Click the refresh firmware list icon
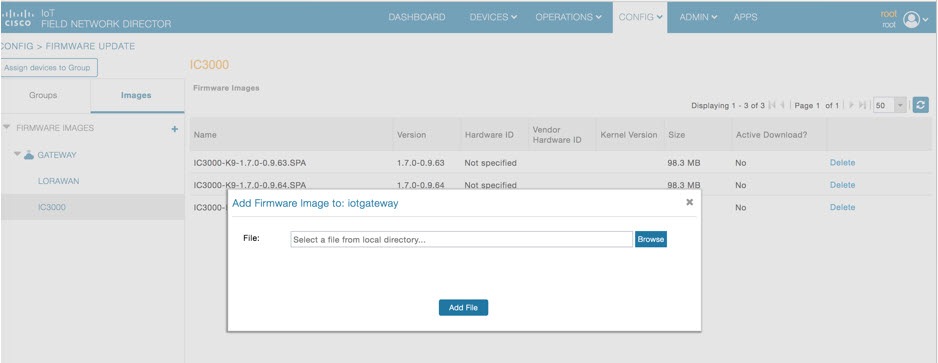 coord(921,105)
